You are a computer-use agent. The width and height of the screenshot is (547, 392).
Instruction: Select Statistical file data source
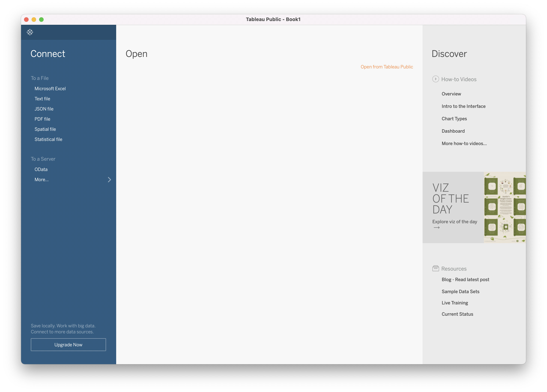click(48, 139)
